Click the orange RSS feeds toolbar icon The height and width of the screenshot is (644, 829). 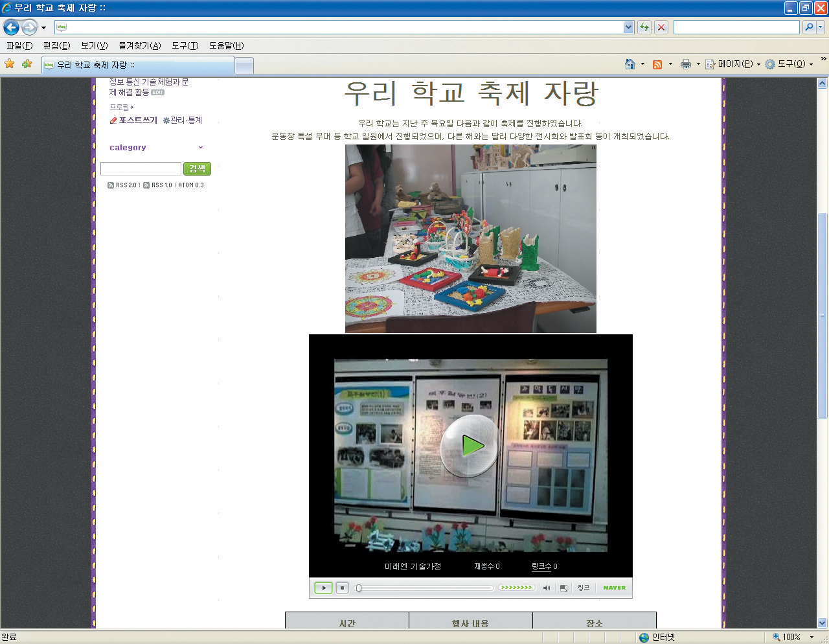657,64
